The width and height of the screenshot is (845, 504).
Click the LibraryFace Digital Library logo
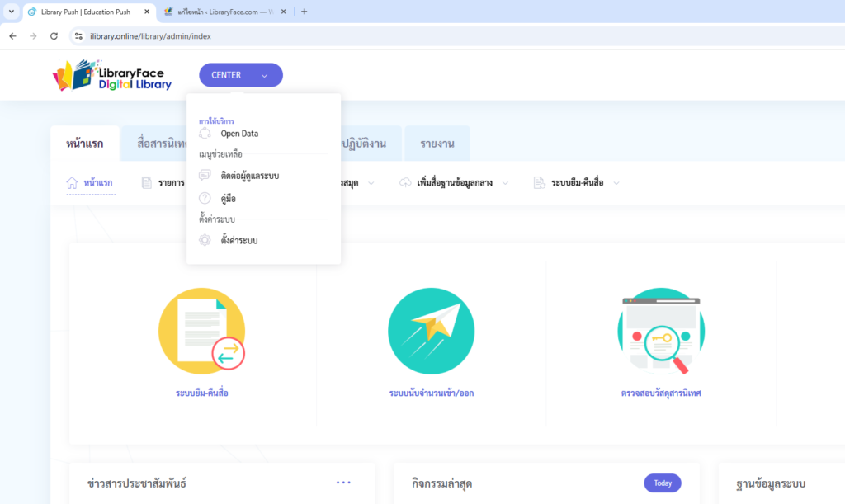(x=112, y=75)
